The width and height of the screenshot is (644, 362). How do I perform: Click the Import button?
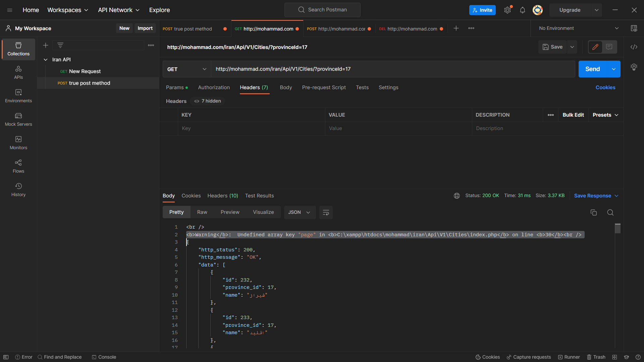click(x=145, y=28)
